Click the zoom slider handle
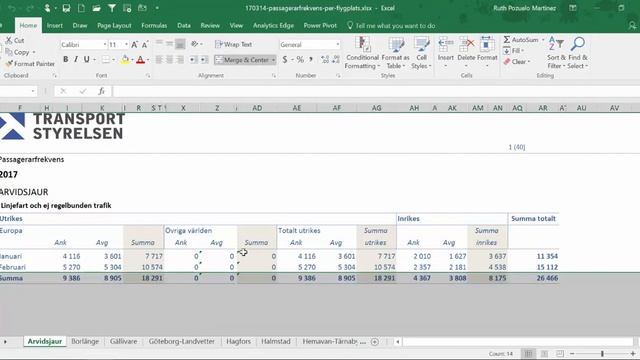This screenshot has width=640, height=360. point(602,353)
